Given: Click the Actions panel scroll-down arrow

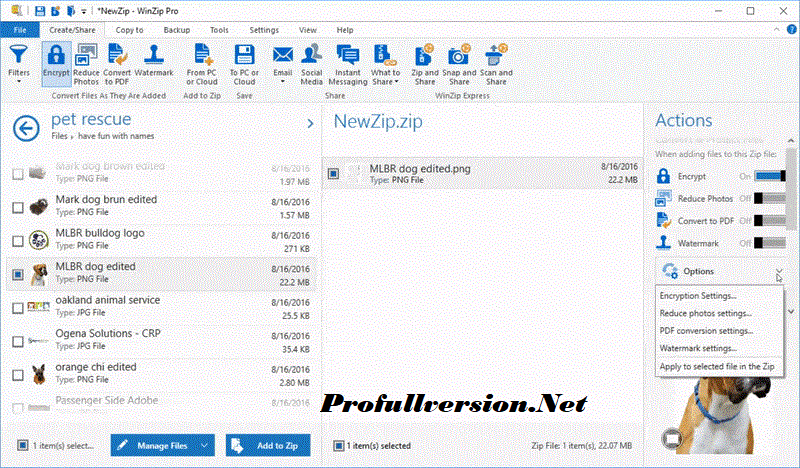Looking at the screenshot, I should [x=791, y=311].
